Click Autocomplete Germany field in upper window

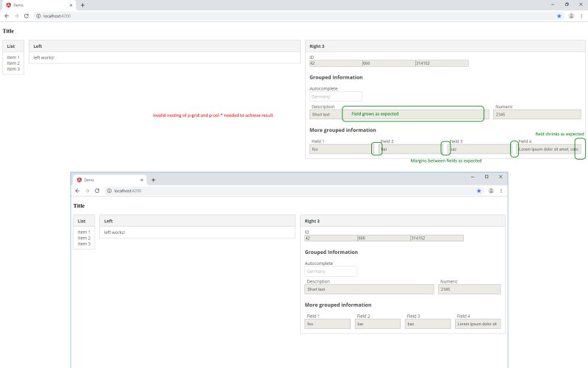[336, 96]
